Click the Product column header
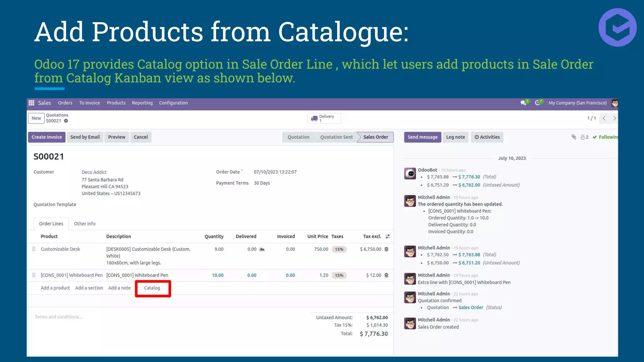The height and width of the screenshot is (362, 644). pos(49,236)
